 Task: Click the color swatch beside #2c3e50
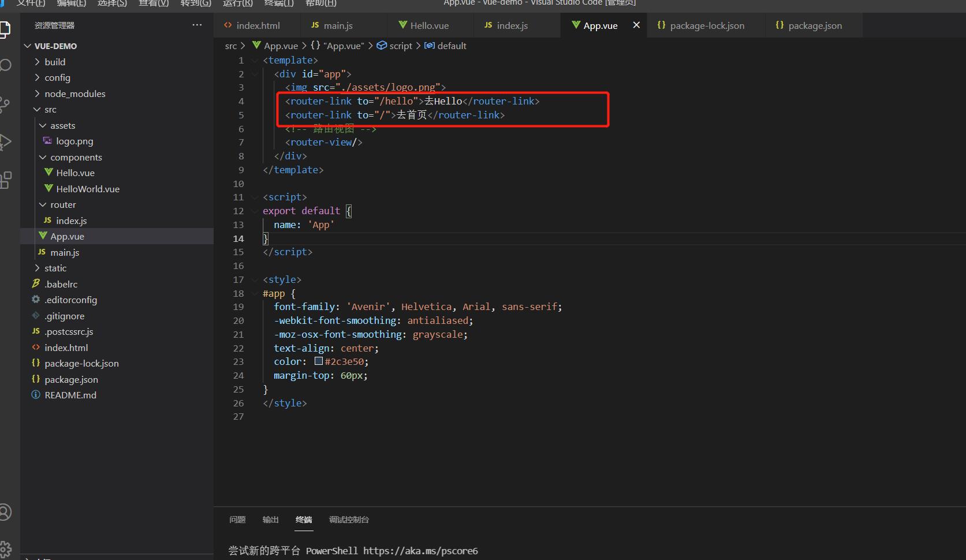click(318, 361)
